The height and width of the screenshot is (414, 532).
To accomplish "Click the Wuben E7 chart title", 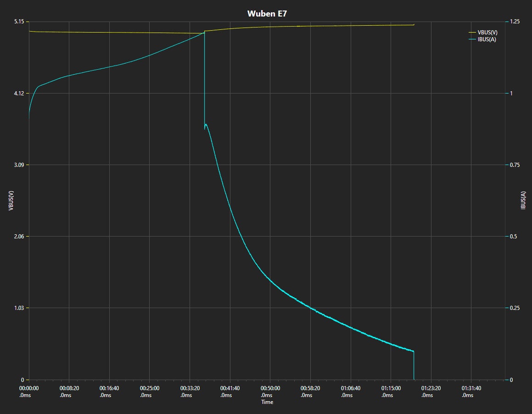I will (x=267, y=14).
